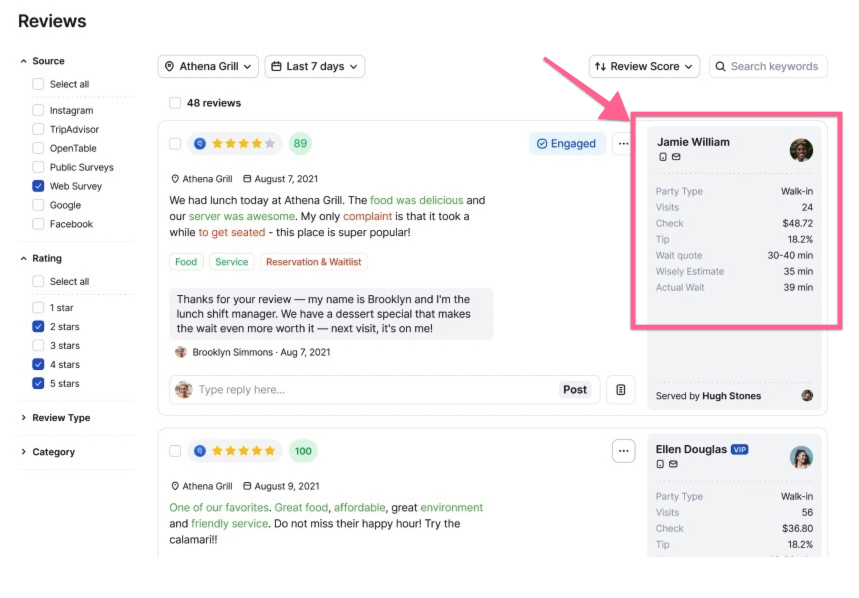Enable the OpenTable source filter
This screenshot has height=598, width=859.
tap(38, 148)
